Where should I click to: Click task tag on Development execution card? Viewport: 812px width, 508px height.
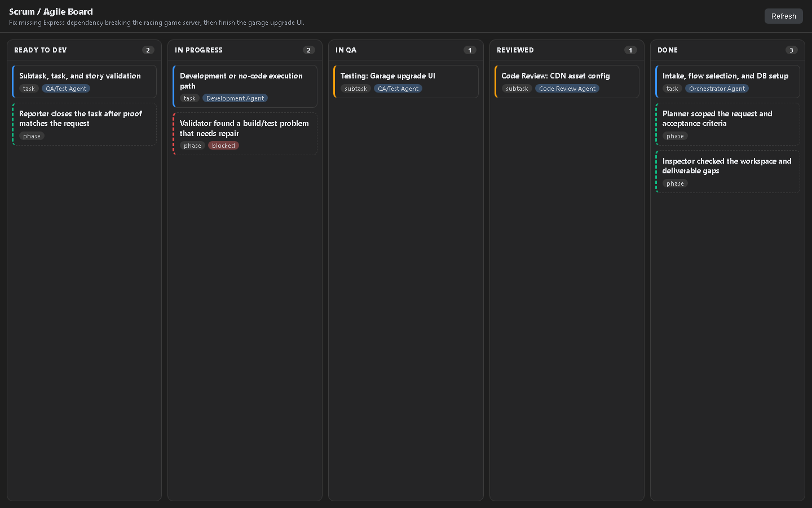(x=189, y=98)
